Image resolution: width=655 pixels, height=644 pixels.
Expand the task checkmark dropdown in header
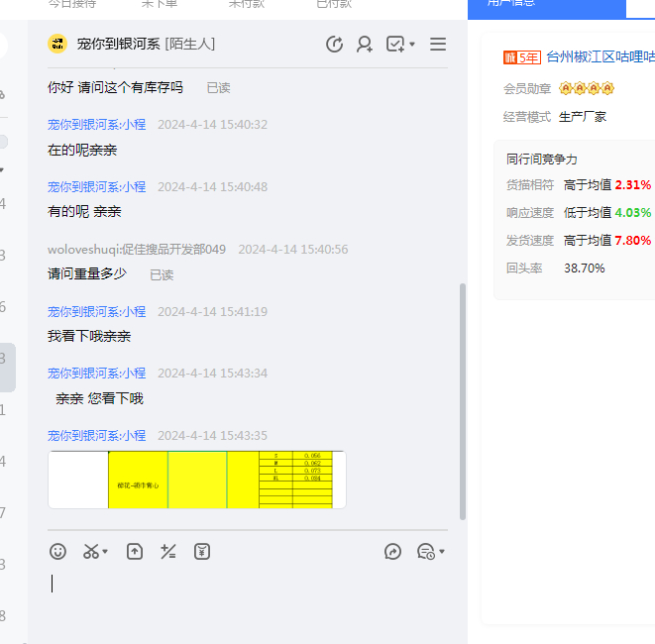(x=411, y=44)
